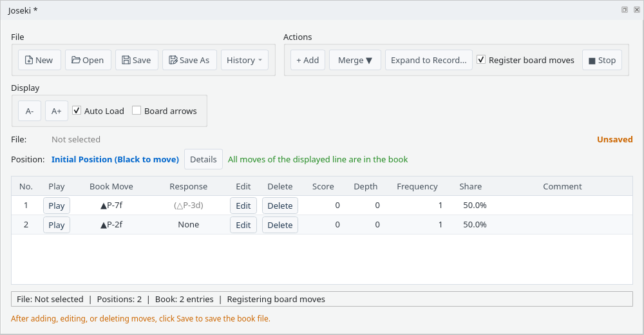Screen dimensions: 644x335
Task: Choose Save As for the book
Action: [189, 60]
